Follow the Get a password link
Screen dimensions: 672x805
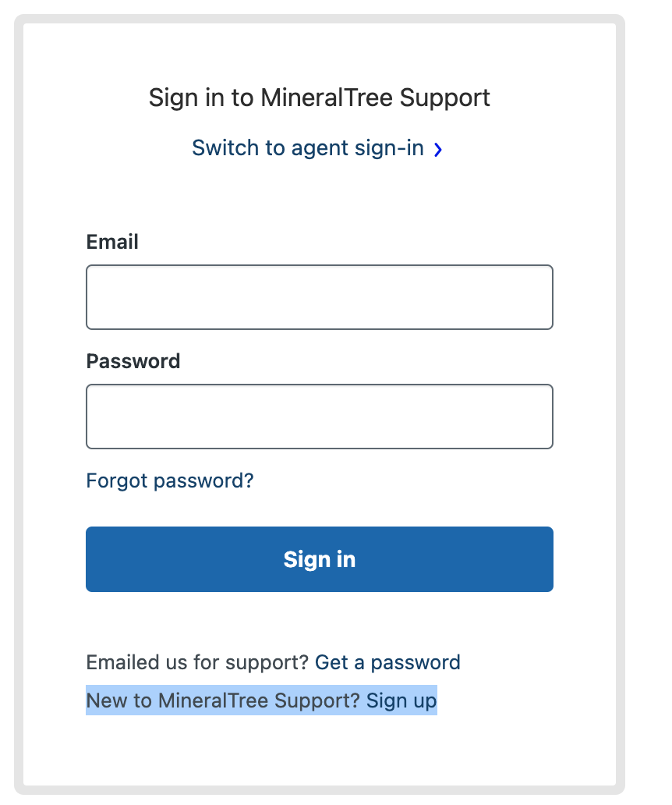tap(387, 663)
